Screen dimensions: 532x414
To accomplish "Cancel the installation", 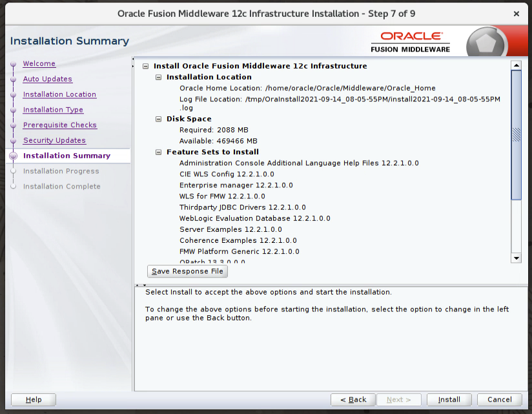I will (500, 400).
